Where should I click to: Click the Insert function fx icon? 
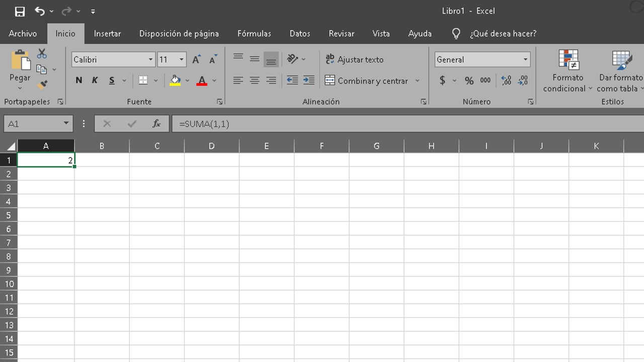point(156,124)
